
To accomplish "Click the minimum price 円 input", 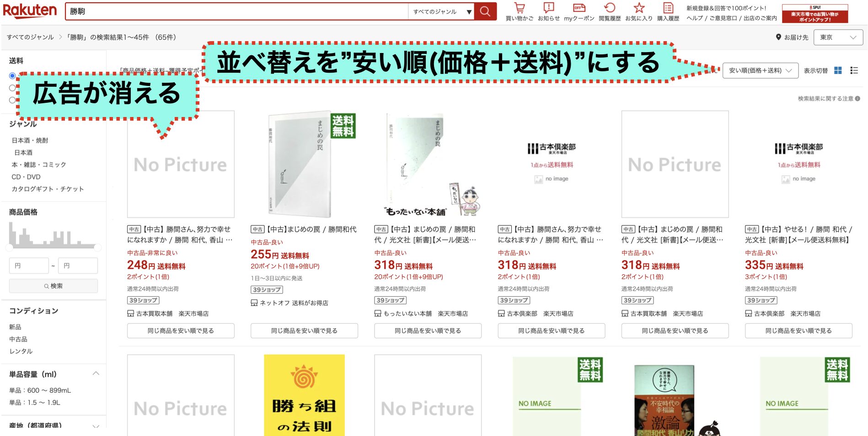I will pyautogui.click(x=29, y=266).
